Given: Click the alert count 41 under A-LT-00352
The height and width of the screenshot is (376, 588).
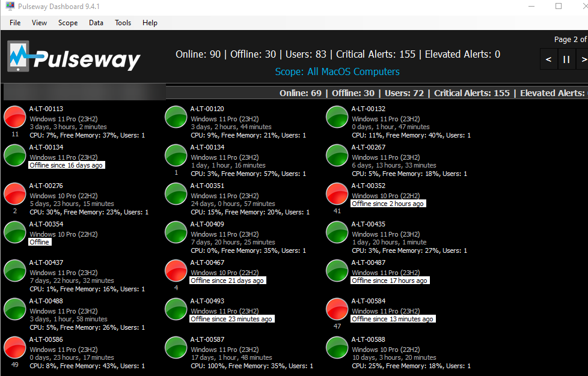Looking at the screenshot, I should pyautogui.click(x=337, y=211).
